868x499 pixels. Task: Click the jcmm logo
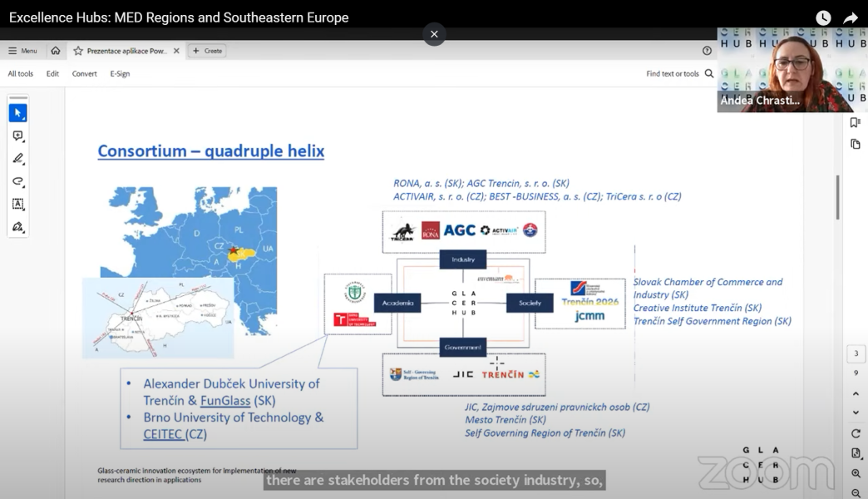click(589, 316)
